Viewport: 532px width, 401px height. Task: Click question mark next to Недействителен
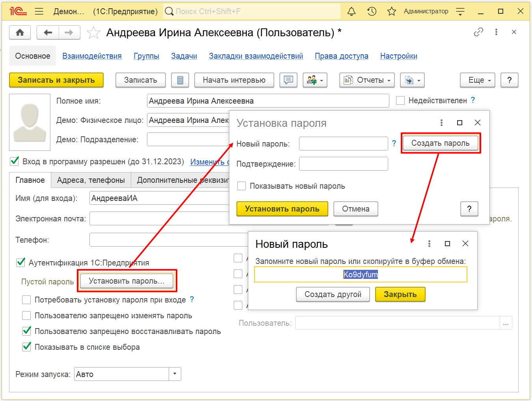click(473, 100)
